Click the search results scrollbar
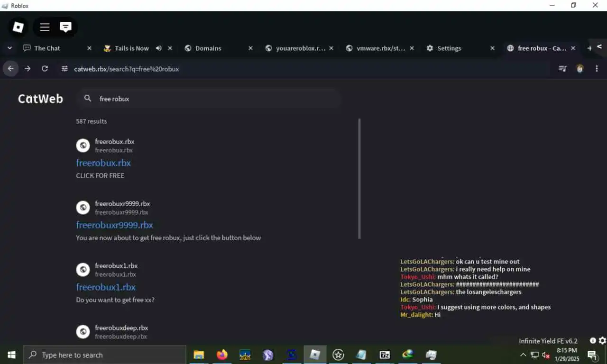The width and height of the screenshot is (607, 364). click(x=359, y=179)
